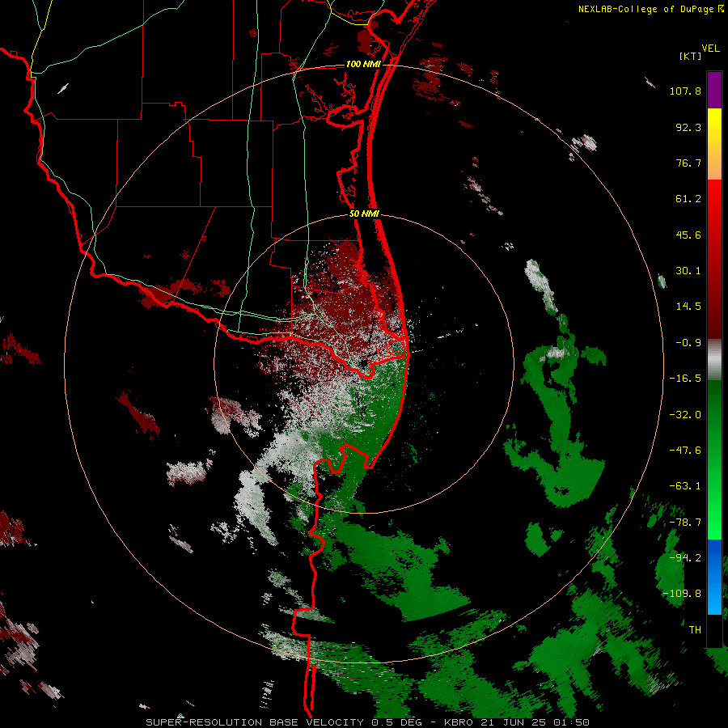Pick the purple segment of the velocity colorbar
This screenshot has height=728, width=728.
tap(714, 90)
